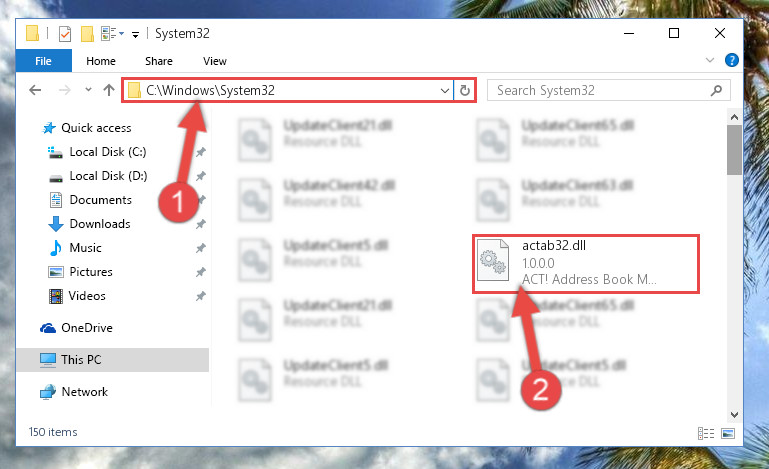Expand the address bar history dropdown
Screen dimensions: 769x469
point(444,90)
